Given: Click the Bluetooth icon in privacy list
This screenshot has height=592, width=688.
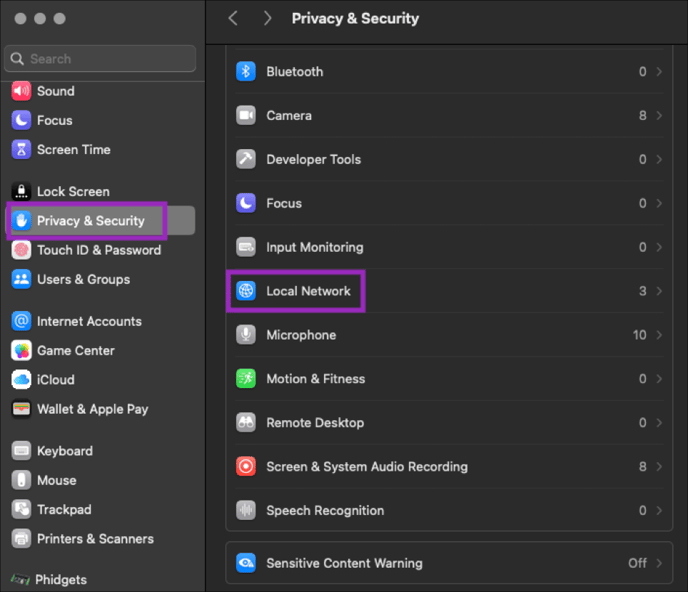Looking at the screenshot, I should click(x=246, y=72).
